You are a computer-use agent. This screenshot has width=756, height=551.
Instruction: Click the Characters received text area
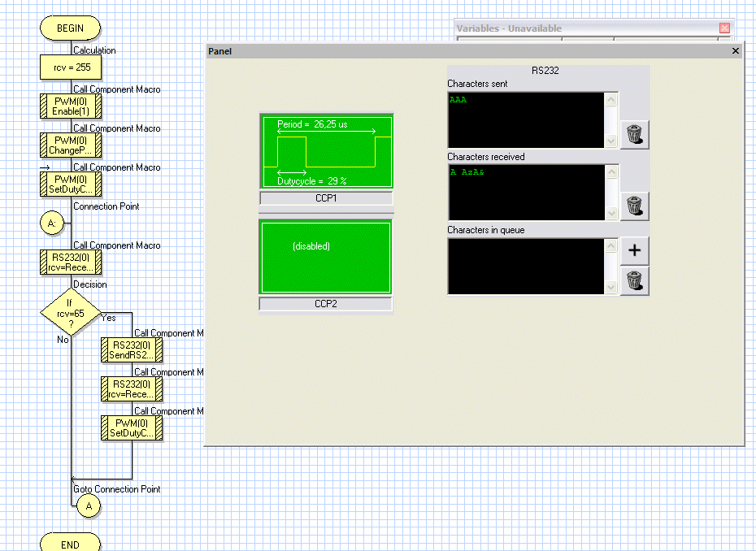[526, 193]
